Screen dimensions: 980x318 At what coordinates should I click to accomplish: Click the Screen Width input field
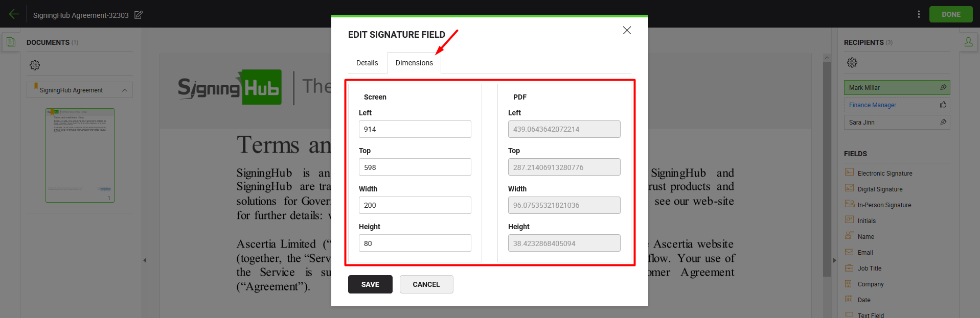click(415, 205)
